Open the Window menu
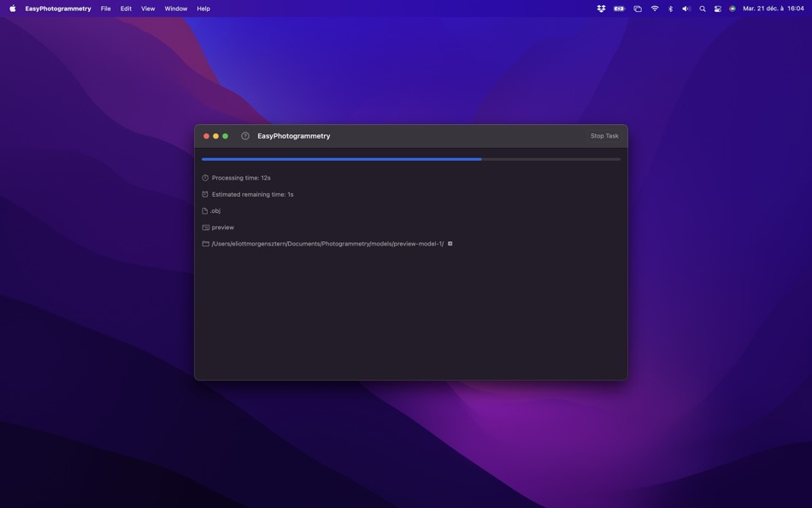Screen dimensions: 812x508 [x=176, y=9]
